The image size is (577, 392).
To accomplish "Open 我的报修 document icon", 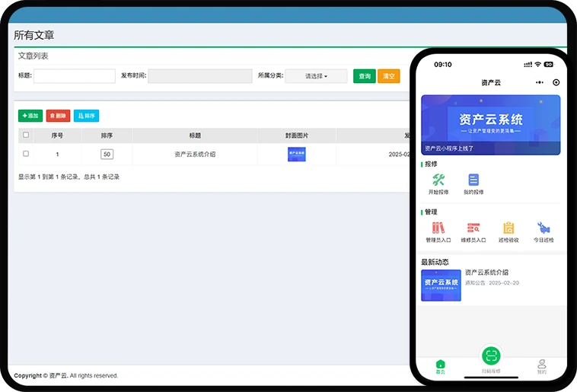I will pyautogui.click(x=473, y=180).
